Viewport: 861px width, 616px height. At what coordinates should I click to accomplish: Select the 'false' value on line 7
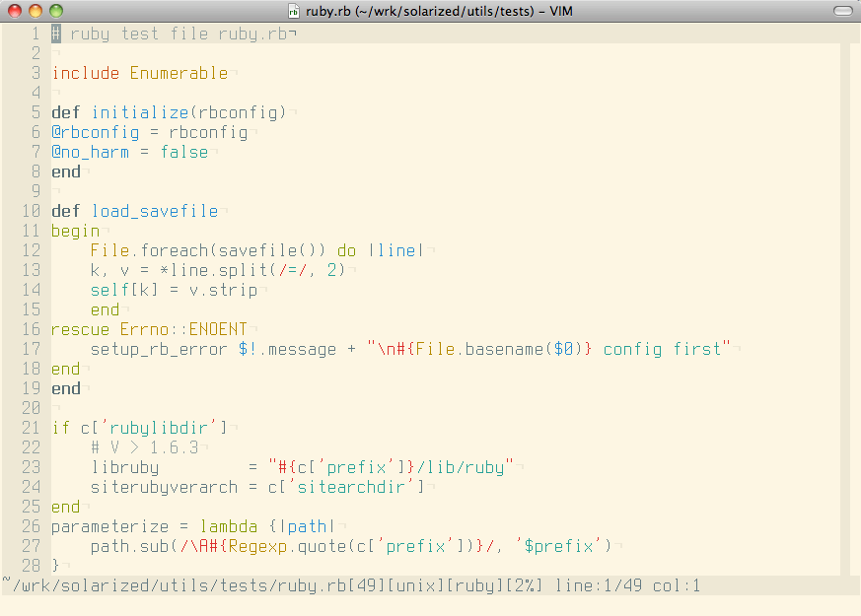(183, 152)
